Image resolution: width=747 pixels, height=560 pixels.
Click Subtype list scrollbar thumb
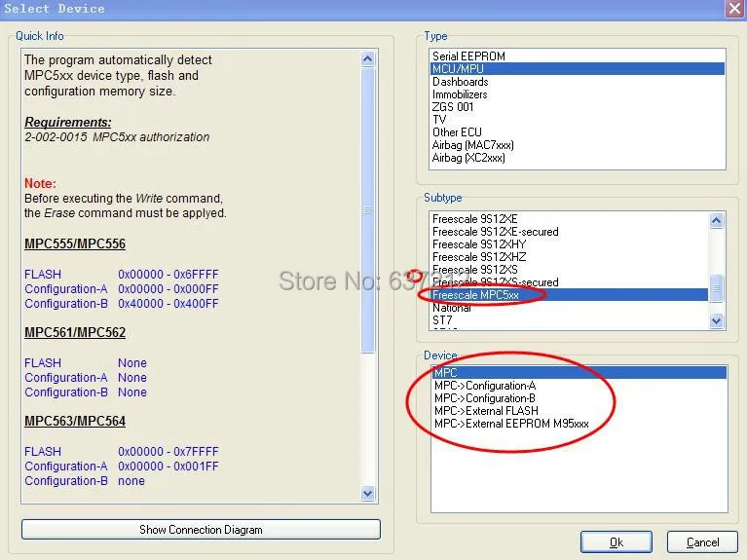(x=716, y=288)
